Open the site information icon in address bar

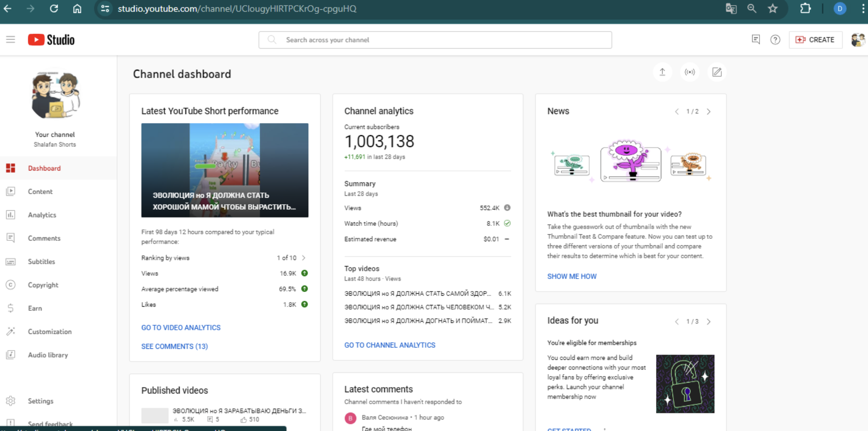pyautogui.click(x=105, y=8)
